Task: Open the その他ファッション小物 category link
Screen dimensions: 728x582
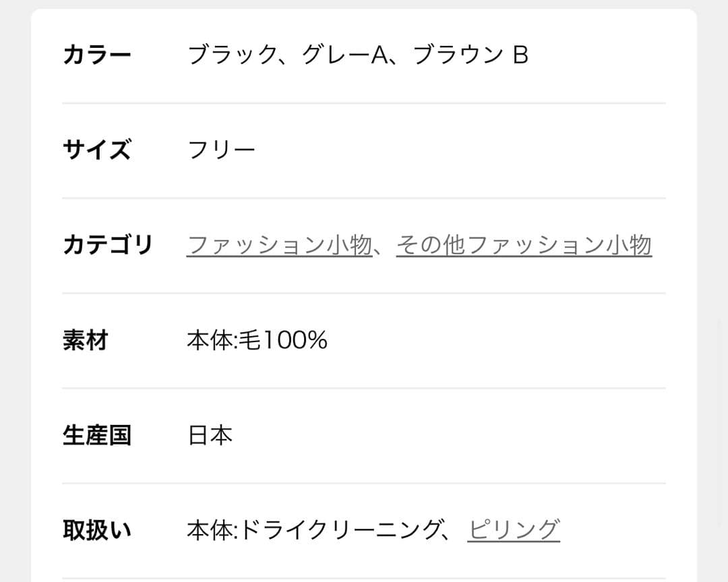Action: (524, 245)
